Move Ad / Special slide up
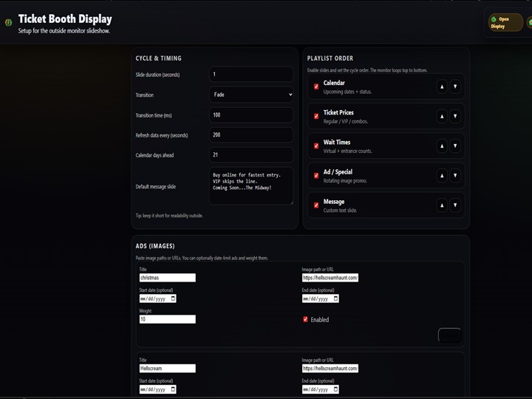The height and width of the screenshot is (399, 532). click(442, 176)
